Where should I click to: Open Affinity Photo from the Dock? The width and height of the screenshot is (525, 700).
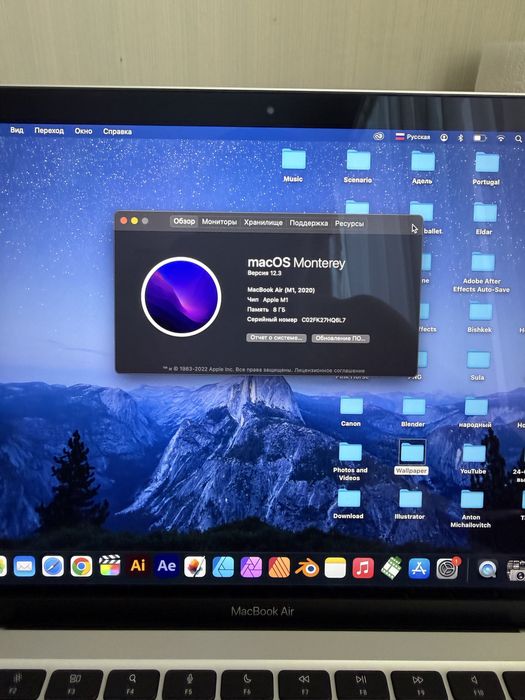pos(251,567)
